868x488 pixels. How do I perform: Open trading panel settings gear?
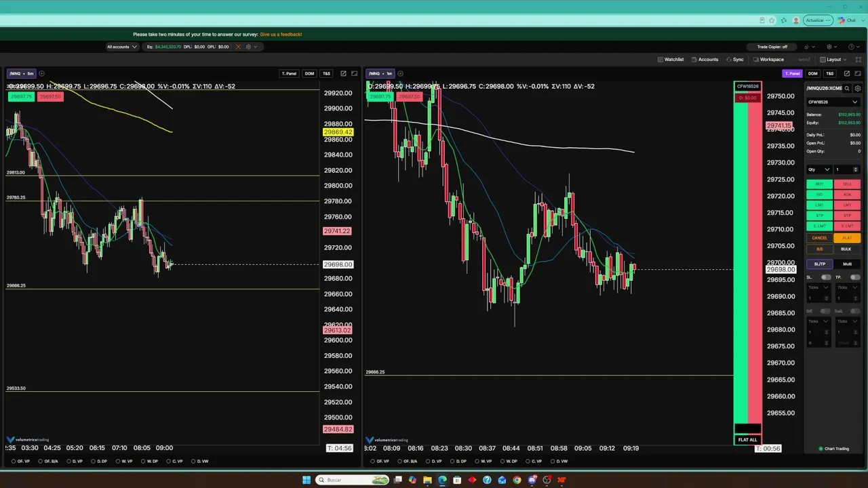[x=858, y=88]
